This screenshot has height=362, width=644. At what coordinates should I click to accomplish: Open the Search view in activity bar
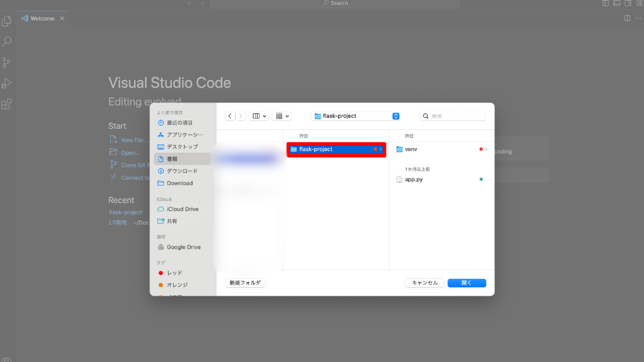tap(6, 41)
